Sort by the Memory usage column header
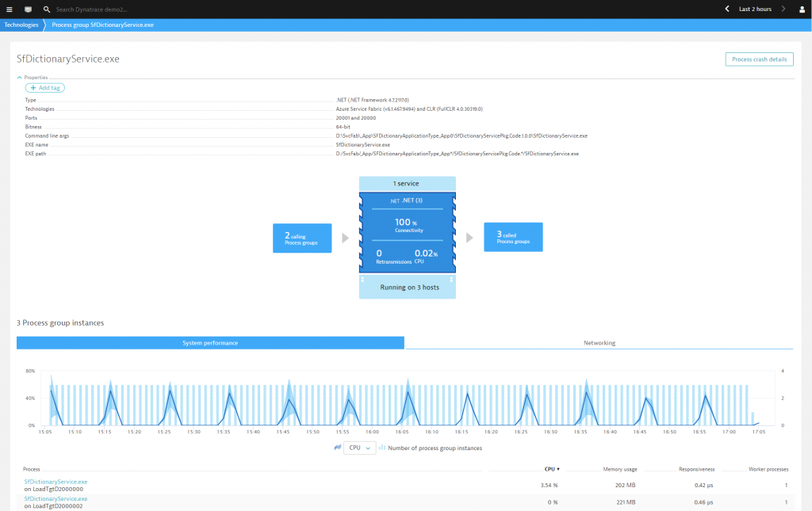The height and width of the screenshot is (511, 812). pyautogui.click(x=620, y=469)
